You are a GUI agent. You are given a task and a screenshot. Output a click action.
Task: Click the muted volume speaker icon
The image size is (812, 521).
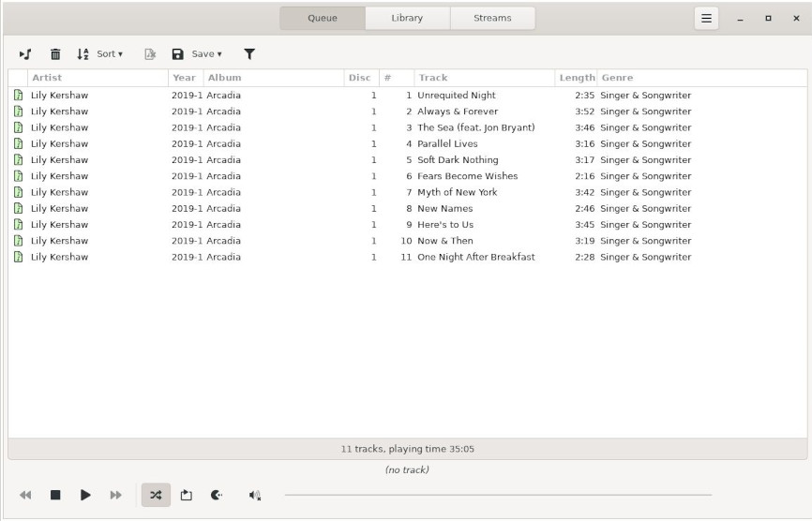254,495
